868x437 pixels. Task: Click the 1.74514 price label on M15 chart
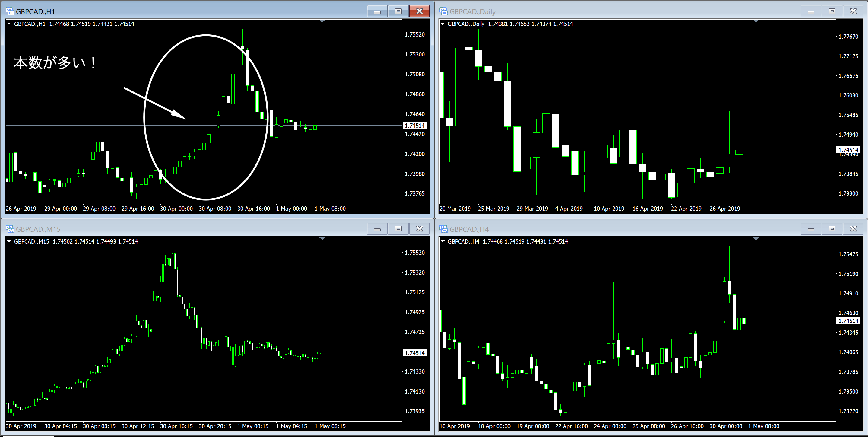414,353
